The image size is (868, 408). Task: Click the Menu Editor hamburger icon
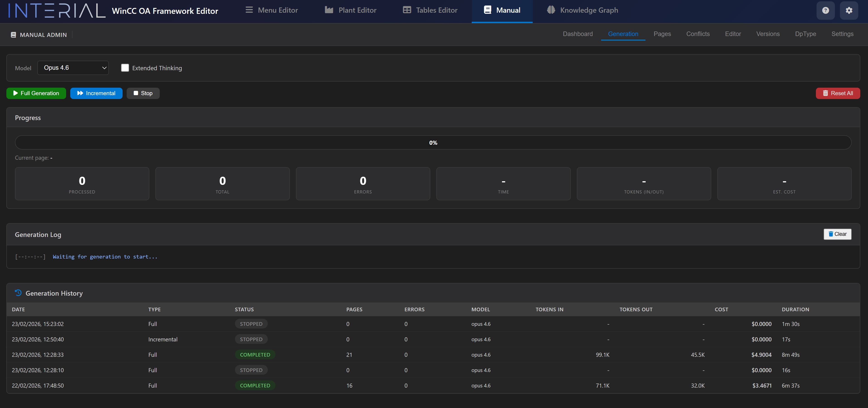click(249, 10)
